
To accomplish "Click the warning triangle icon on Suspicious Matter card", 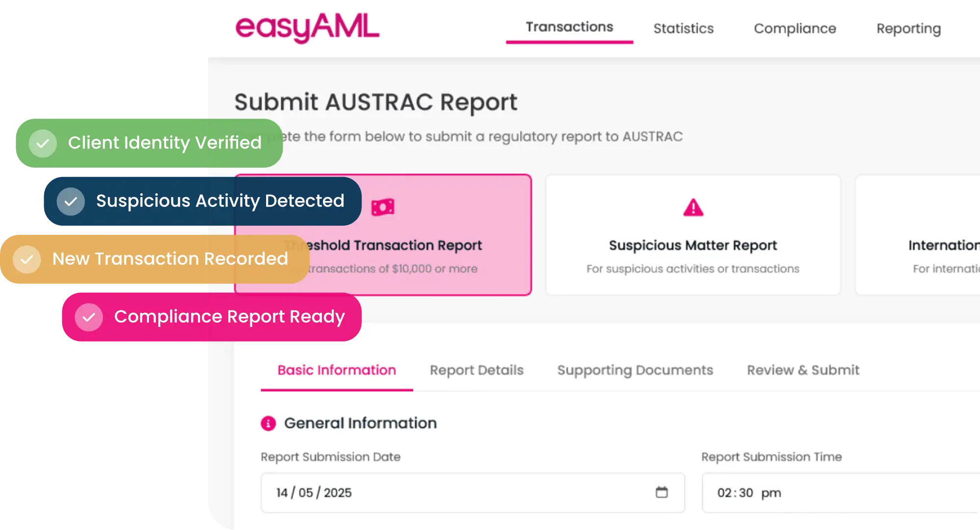I will (x=693, y=208).
